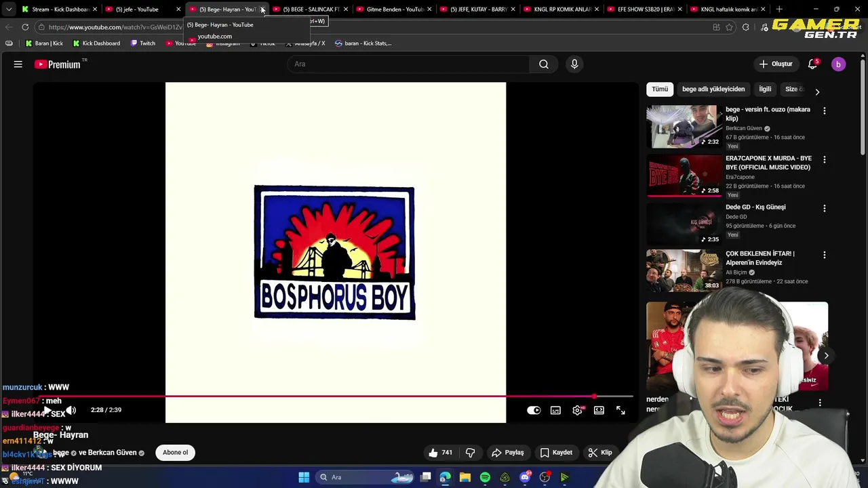The image size is (868, 488).
Task: Pause or play the video
Action: point(49,410)
